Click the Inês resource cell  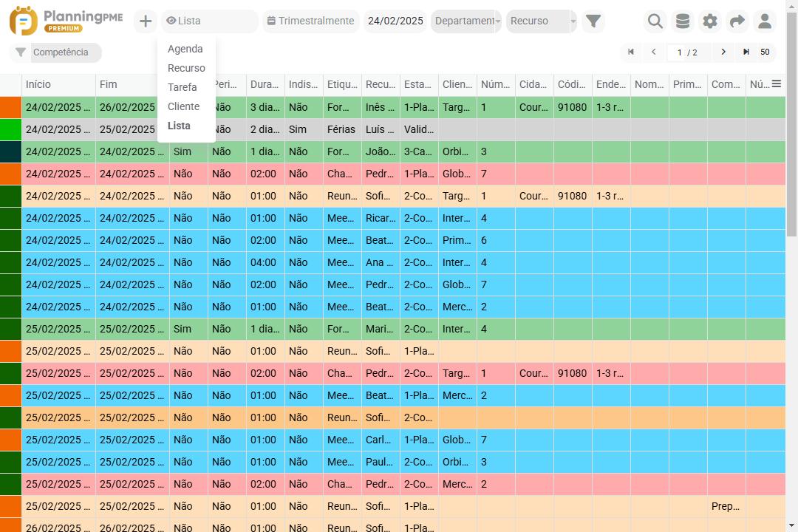tap(381, 107)
